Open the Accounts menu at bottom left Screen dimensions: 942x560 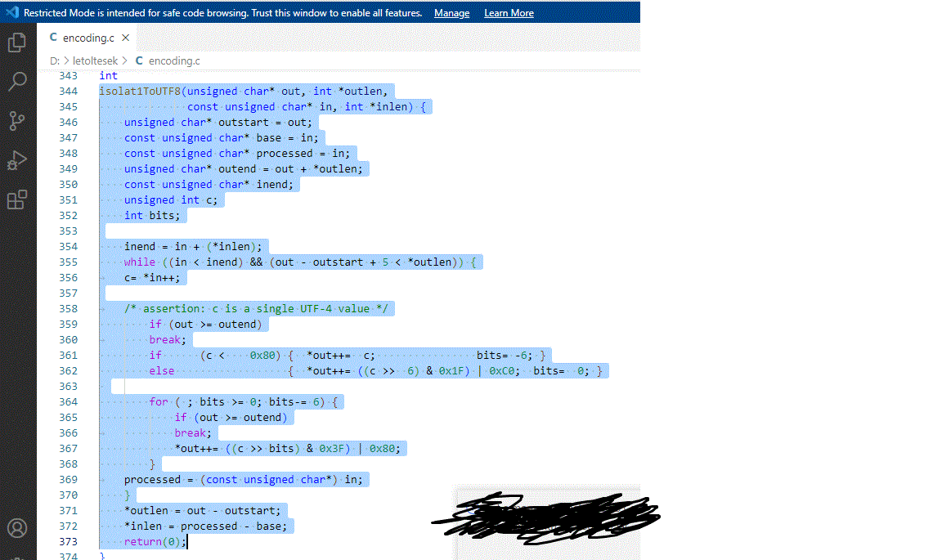tap(17, 528)
